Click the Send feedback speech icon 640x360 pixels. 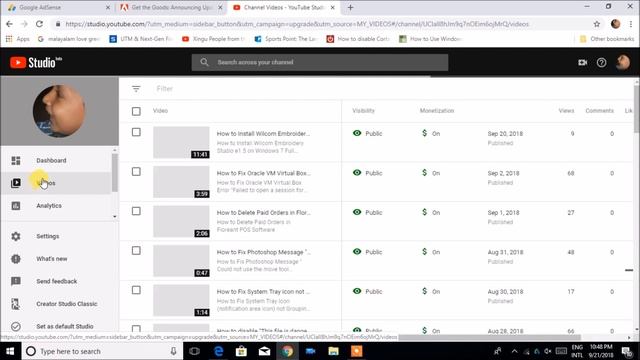(x=16, y=281)
